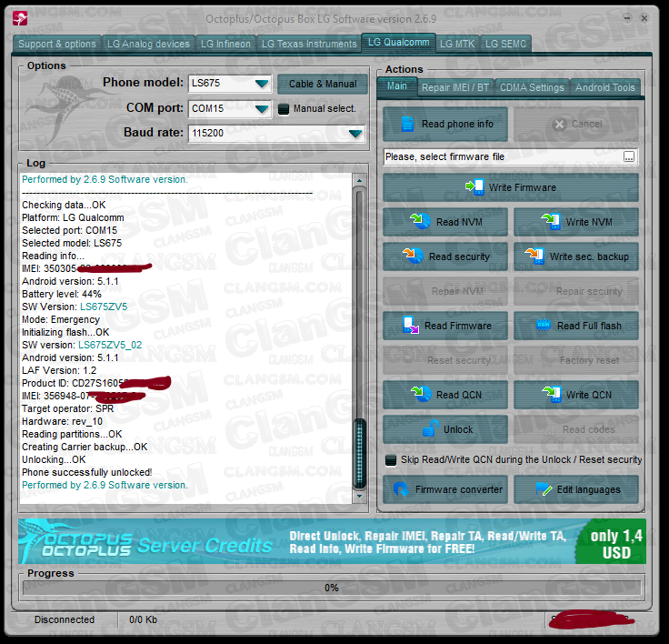The width and height of the screenshot is (669, 644).
Task: Open the Server Credits banner
Action: pos(332,541)
